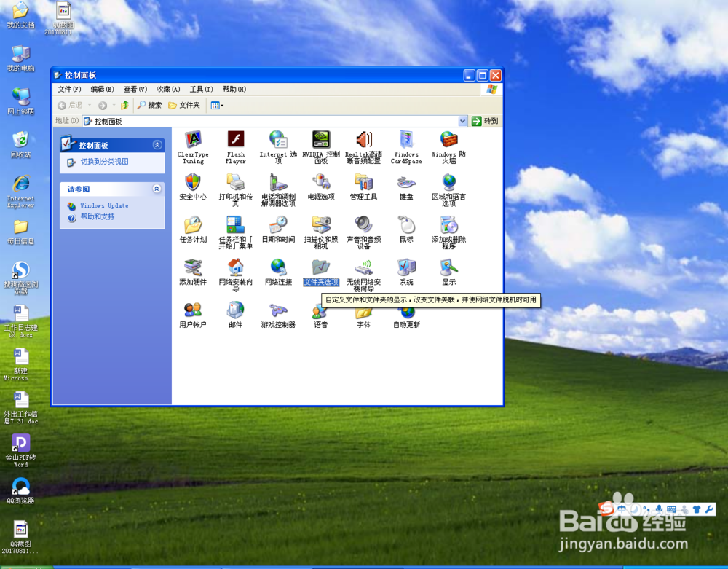This screenshot has height=569, width=728.
Task: Open the 帮助(H) menu
Action: pyautogui.click(x=234, y=89)
